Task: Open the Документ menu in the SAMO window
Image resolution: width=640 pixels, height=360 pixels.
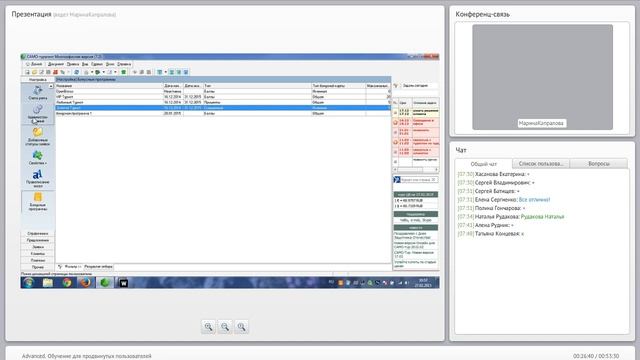Action: point(56,64)
